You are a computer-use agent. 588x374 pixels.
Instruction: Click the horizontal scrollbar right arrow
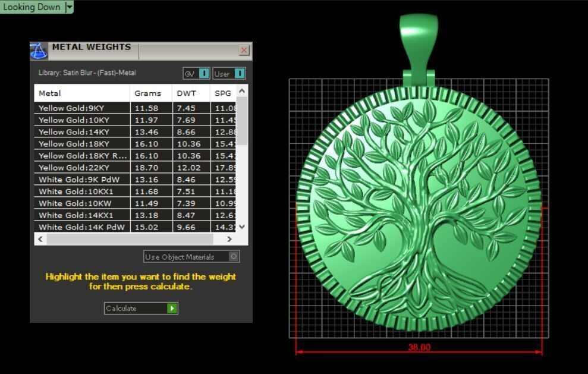pos(229,239)
